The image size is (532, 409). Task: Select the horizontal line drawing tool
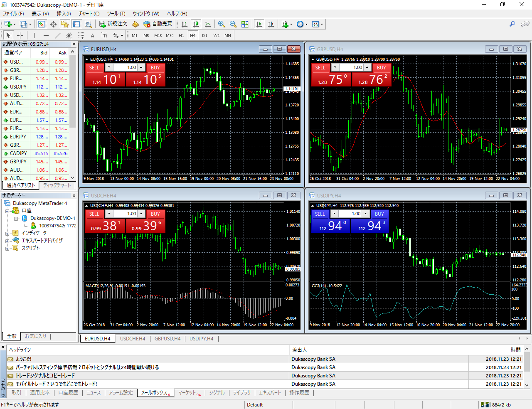(x=46, y=35)
